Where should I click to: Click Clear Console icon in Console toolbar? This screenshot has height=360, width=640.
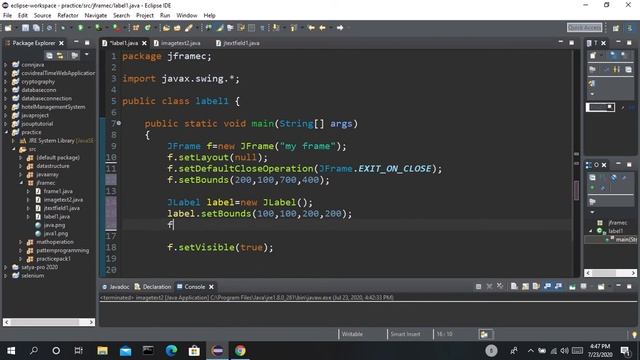click(x=514, y=287)
